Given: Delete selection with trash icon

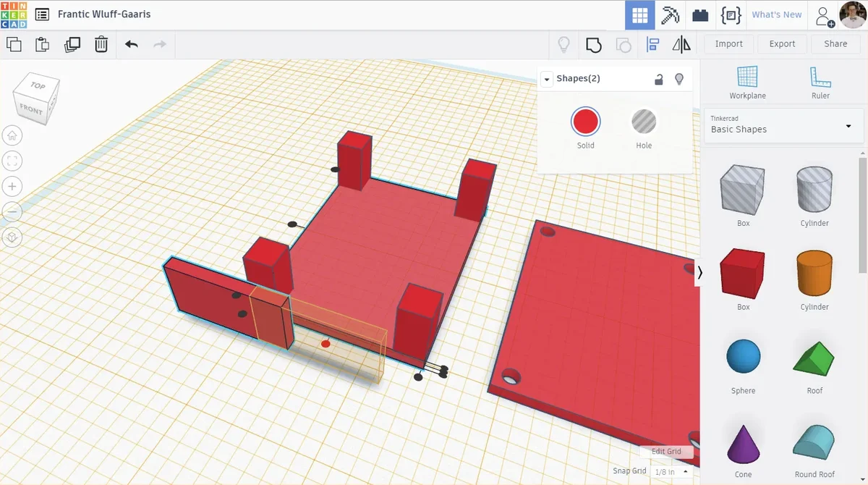Looking at the screenshot, I should coord(101,44).
